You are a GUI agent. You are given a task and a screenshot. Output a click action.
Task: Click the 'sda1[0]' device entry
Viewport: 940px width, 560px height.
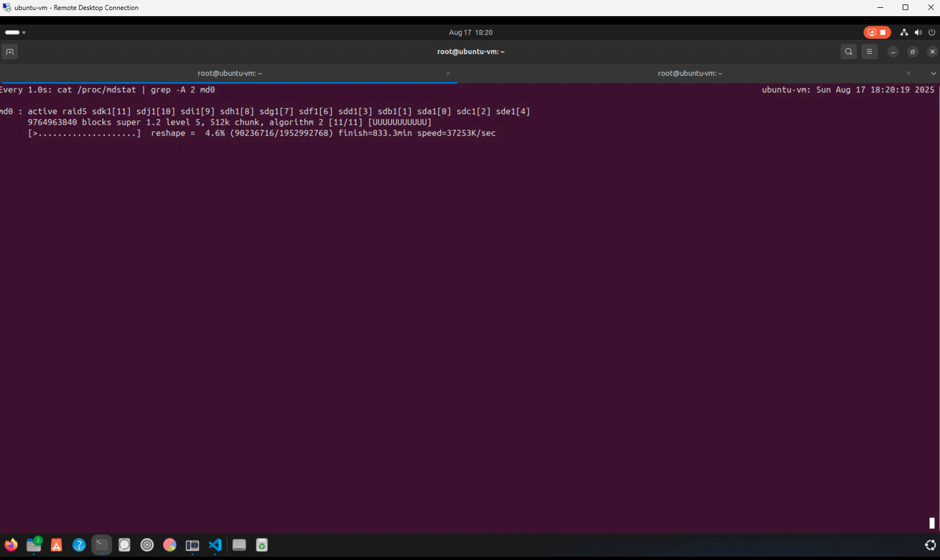pyautogui.click(x=434, y=111)
